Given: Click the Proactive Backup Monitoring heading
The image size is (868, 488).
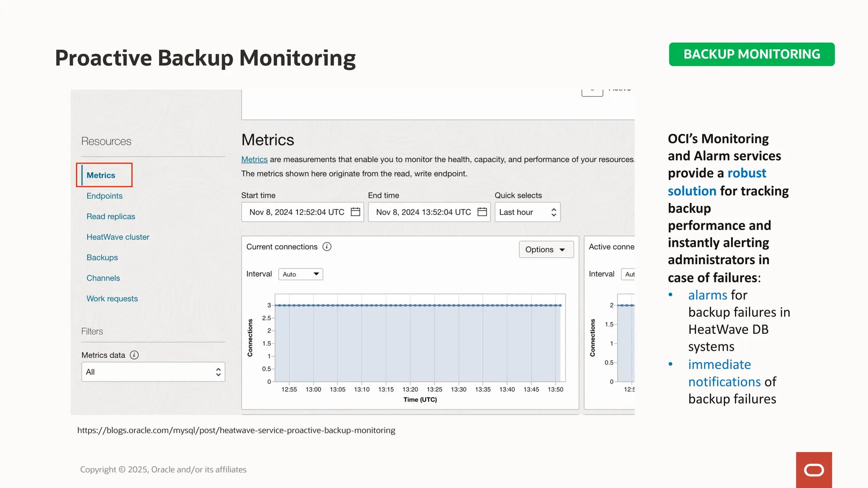Looking at the screenshot, I should coord(205,58).
